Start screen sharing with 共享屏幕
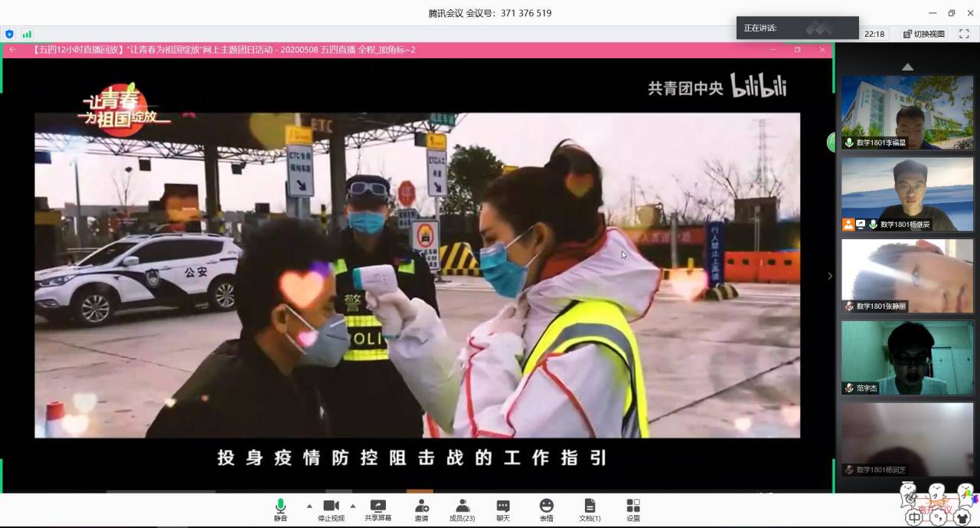The width and height of the screenshot is (980, 528). (x=377, y=509)
